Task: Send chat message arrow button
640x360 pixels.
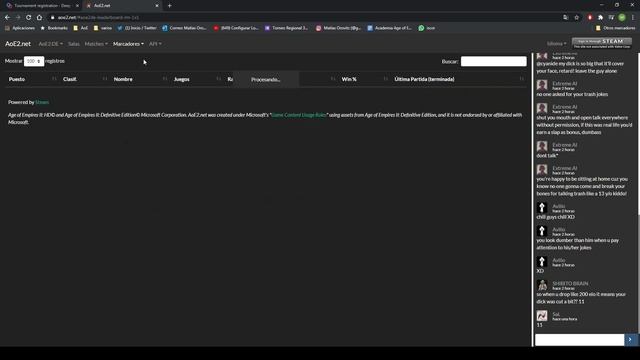Action: tap(630, 340)
